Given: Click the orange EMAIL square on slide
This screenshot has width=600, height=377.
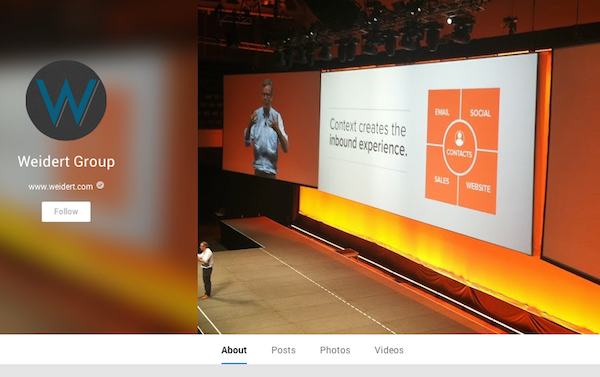Looking at the screenshot, I should click(443, 117).
